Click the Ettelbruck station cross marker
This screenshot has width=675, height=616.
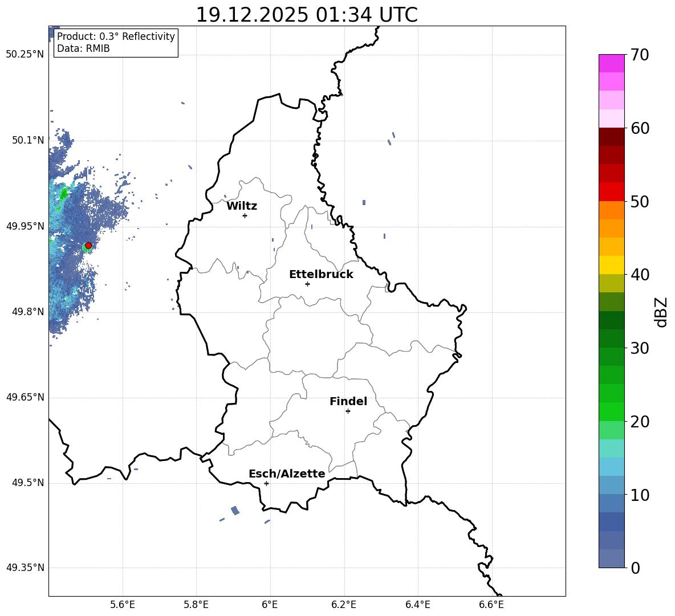307,284
